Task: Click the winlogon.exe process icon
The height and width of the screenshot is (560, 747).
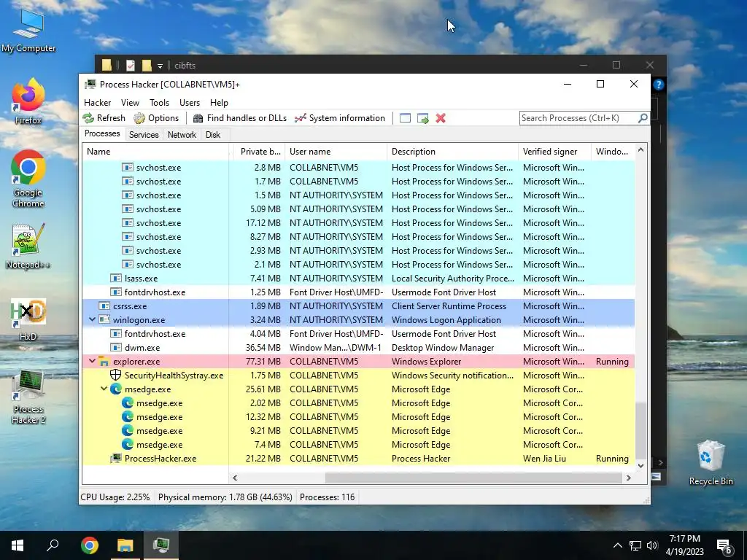Action: pos(104,319)
